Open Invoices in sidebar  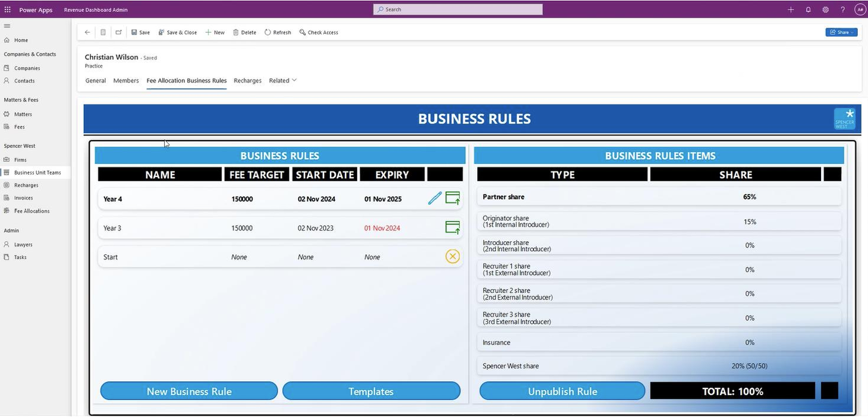click(x=24, y=198)
